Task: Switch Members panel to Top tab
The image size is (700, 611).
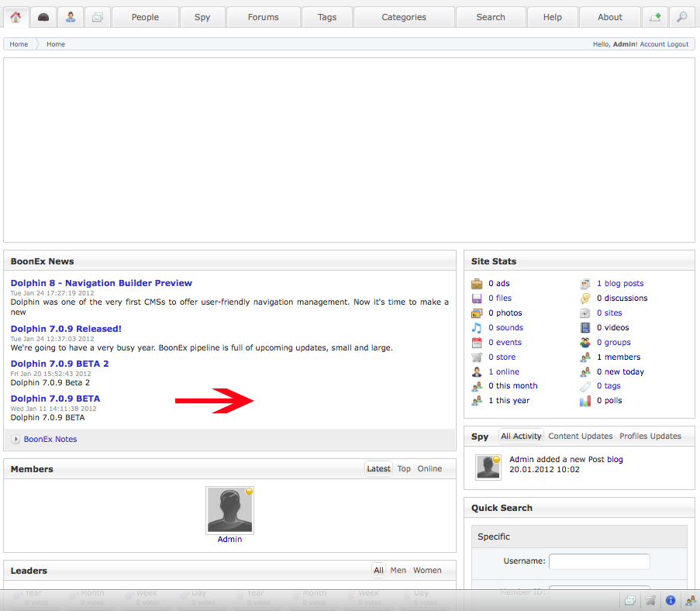Action: [404, 469]
